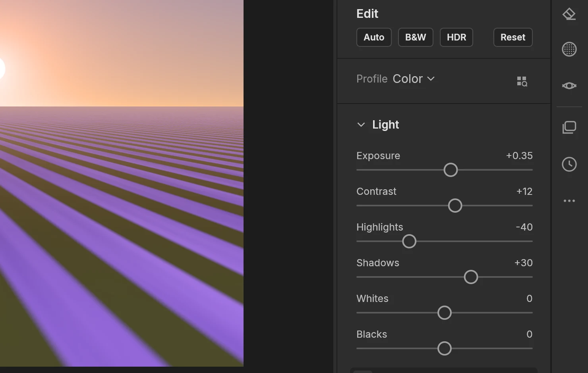This screenshot has width=588, height=373.
Task: Click the Contrast label
Action: 376,191
